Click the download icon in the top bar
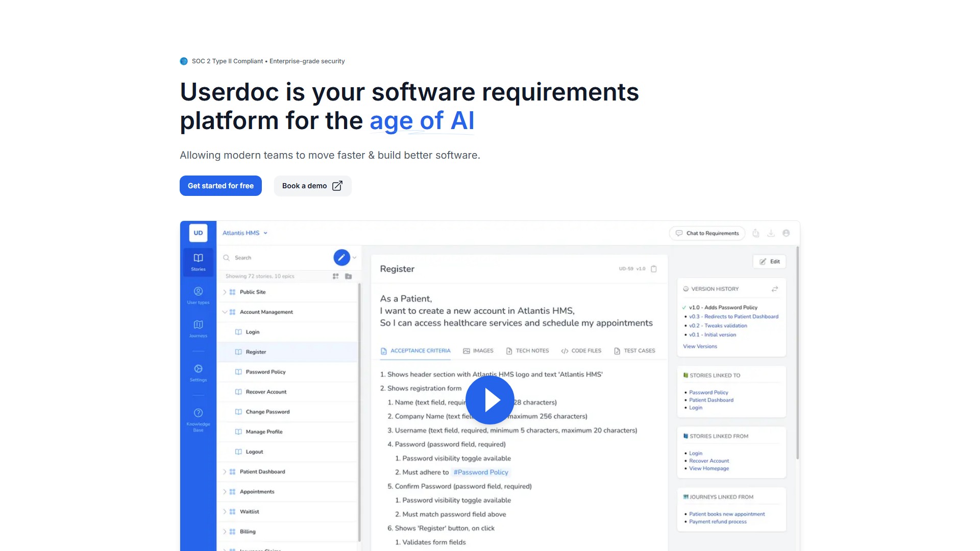 pos(771,233)
